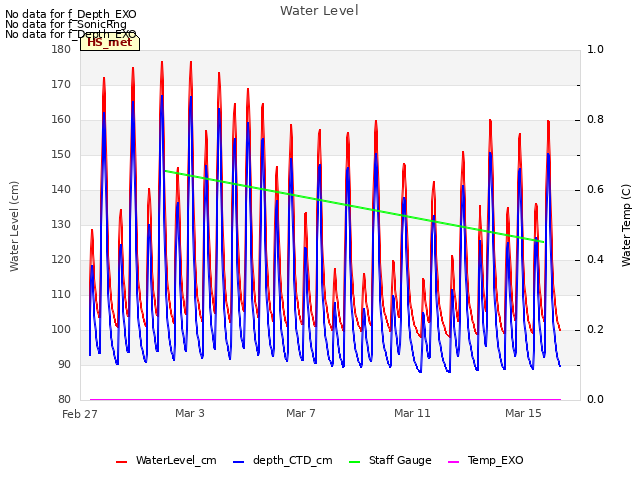Click the 1.0 right axis tick label

coord(596,49)
